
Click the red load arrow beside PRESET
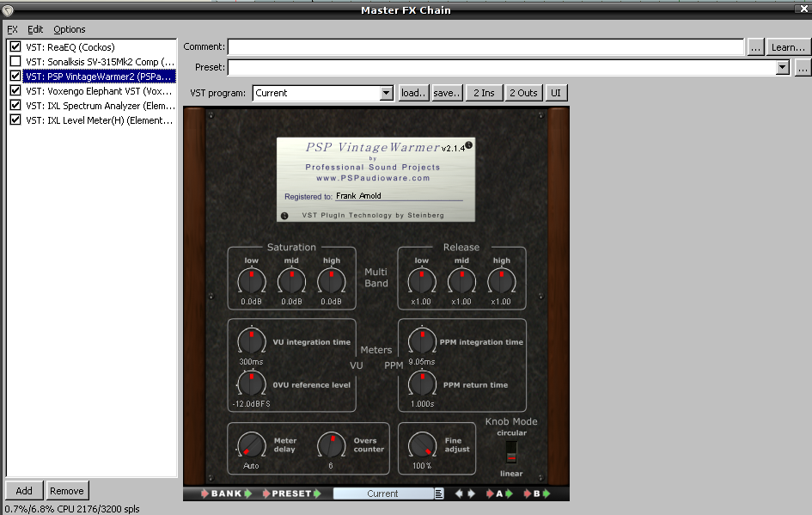[x=266, y=494]
